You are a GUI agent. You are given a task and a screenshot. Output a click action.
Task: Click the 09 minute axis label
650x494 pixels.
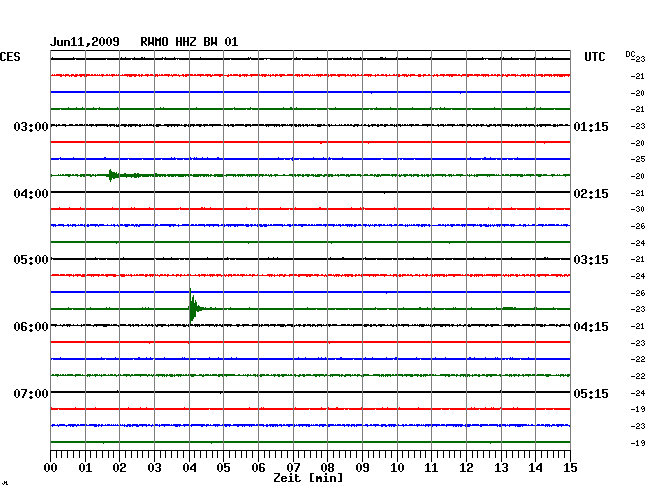tap(362, 467)
